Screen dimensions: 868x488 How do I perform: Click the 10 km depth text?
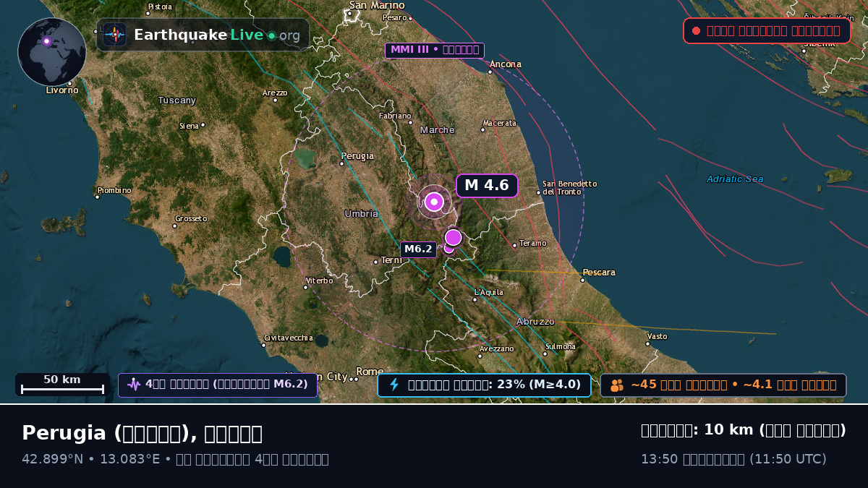tap(744, 430)
